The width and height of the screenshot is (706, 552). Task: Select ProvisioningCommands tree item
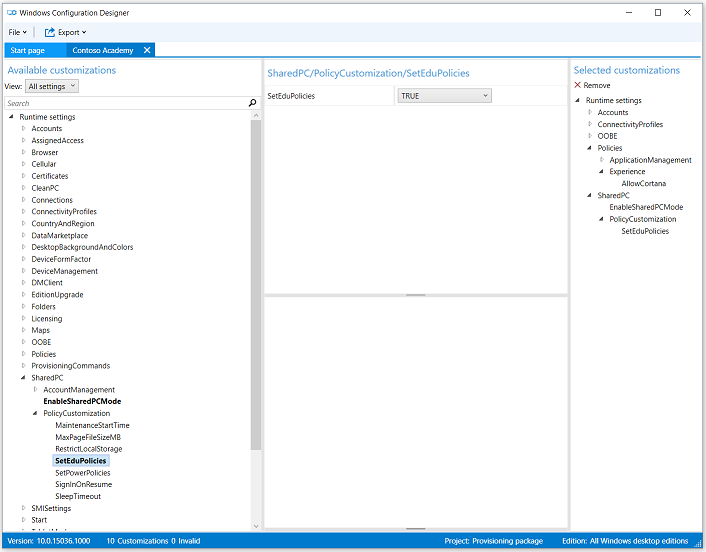(71, 366)
